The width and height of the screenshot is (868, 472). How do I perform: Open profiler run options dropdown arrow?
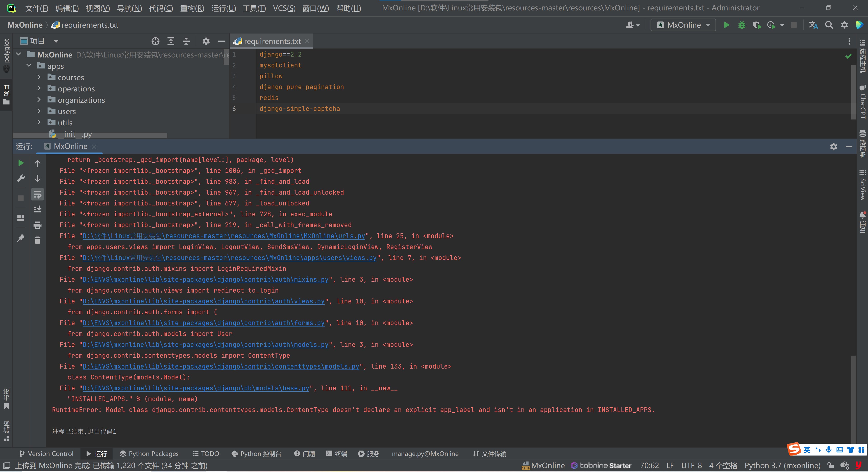coord(782,25)
